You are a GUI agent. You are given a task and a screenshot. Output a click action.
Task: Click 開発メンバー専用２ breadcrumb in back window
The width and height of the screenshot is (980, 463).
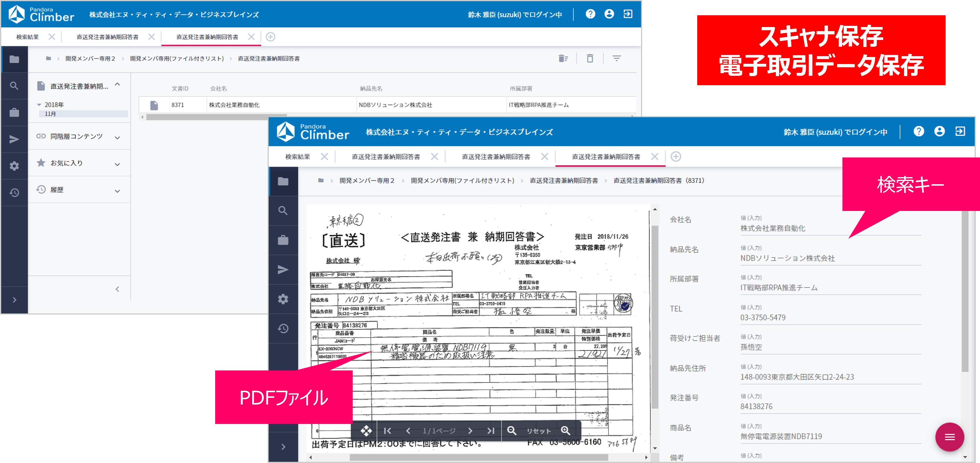coord(90,58)
